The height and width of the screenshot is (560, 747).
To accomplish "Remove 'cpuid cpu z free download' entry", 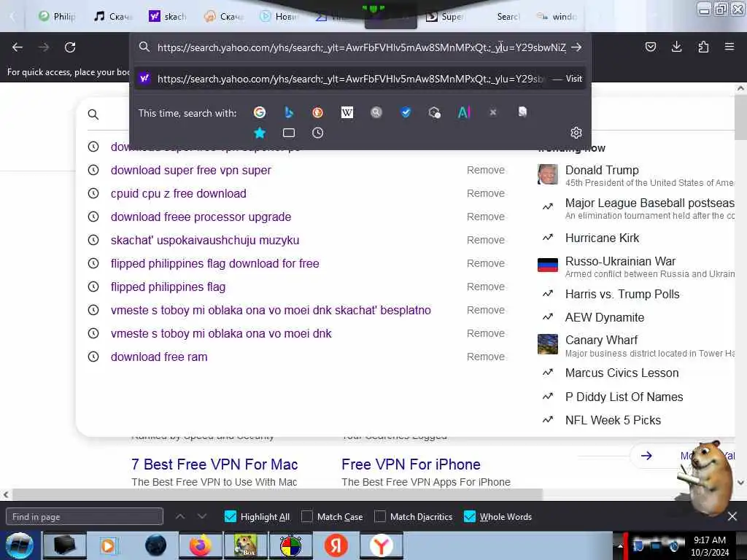I will point(485,193).
